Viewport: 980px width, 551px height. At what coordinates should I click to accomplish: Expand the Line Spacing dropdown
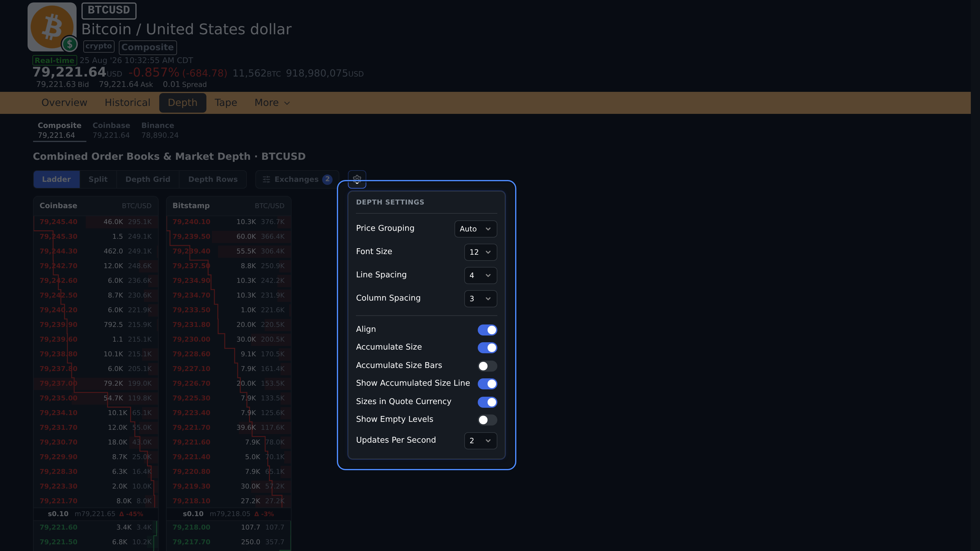pos(481,275)
